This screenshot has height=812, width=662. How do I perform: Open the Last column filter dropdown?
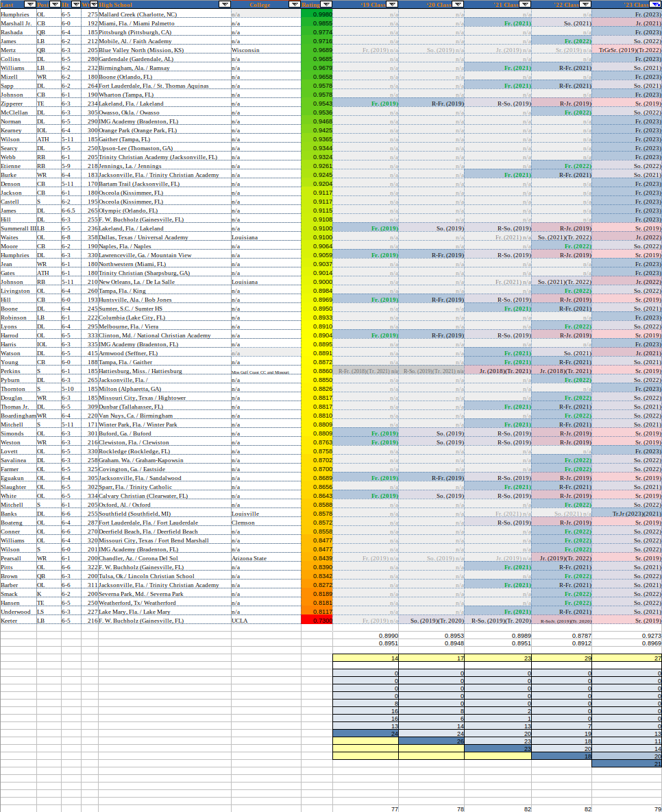tap(30, 4)
